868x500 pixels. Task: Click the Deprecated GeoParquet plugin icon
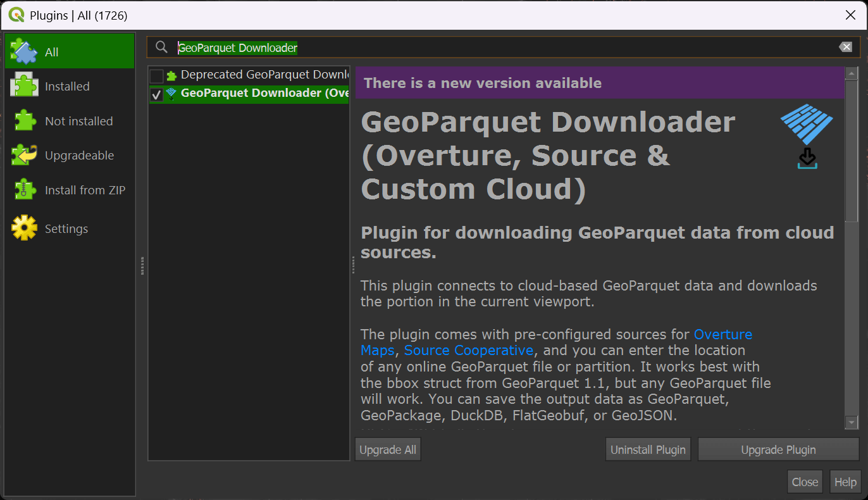point(171,76)
